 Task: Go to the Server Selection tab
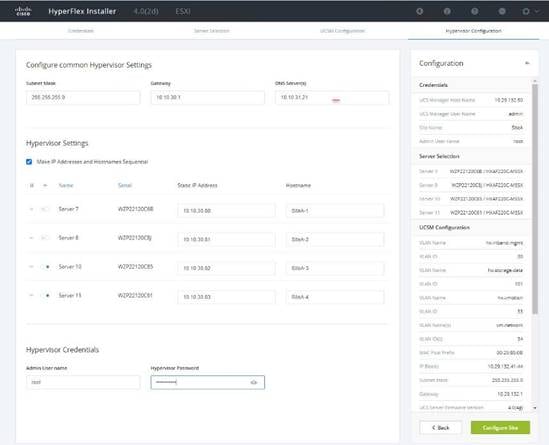pos(211,31)
